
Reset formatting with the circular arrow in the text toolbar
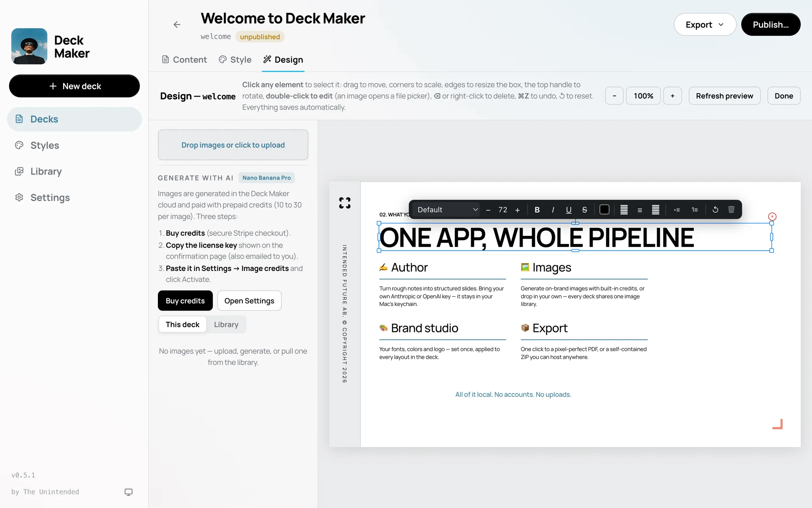click(715, 210)
